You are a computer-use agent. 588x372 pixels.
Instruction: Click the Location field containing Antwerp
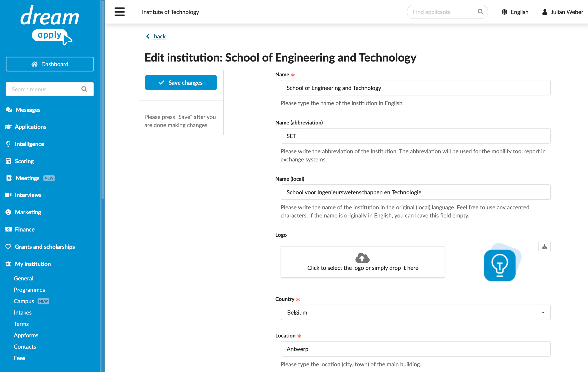pyautogui.click(x=415, y=349)
